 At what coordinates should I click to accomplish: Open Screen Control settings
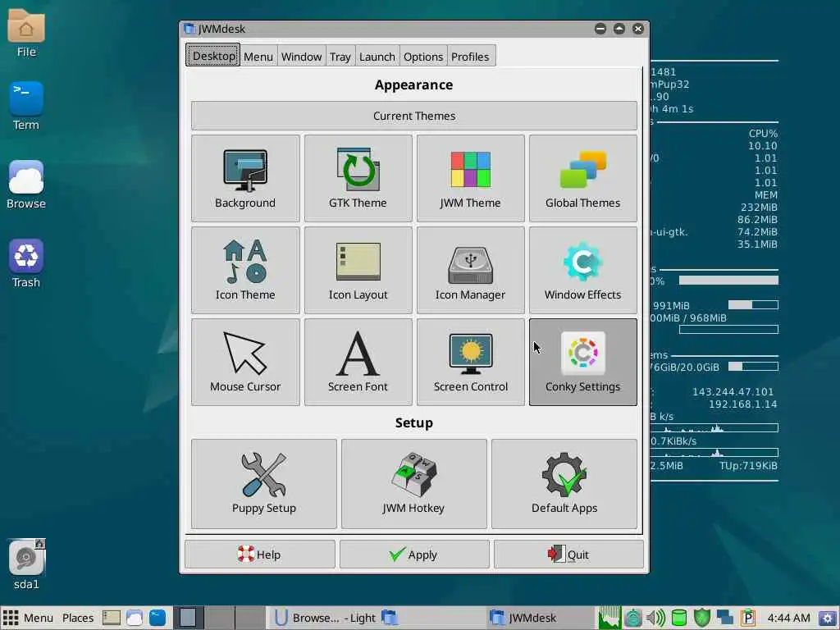(470, 362)
